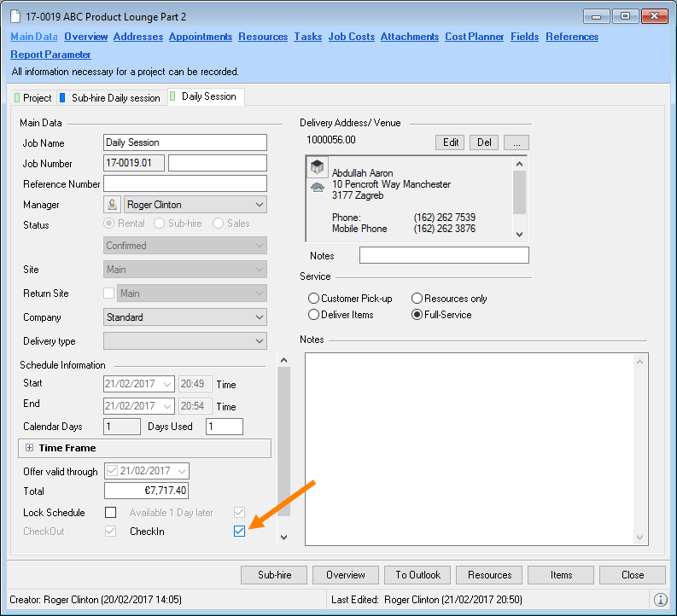
Task: Open the Manager dropdown showing Roger Clinton
Action: [x=260, y=205]
